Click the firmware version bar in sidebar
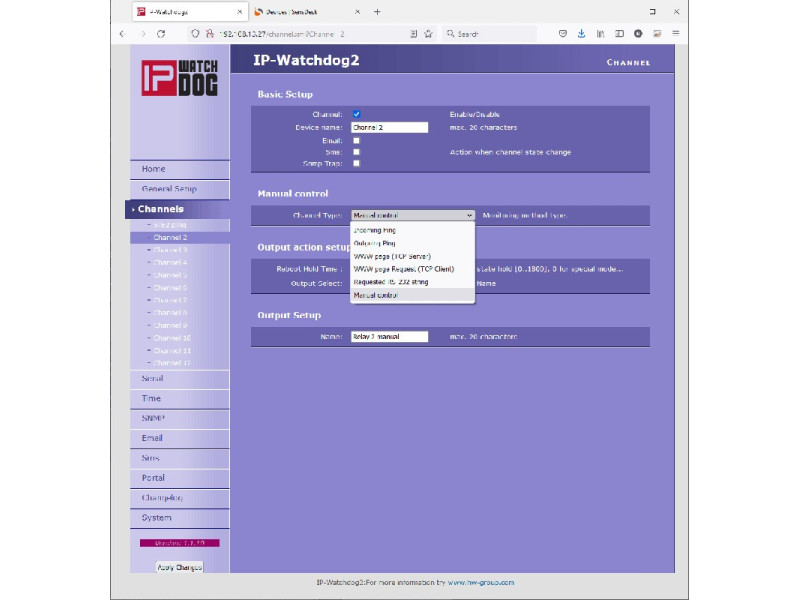Screen dimensions: 800x600 click(x=180, y=543)
